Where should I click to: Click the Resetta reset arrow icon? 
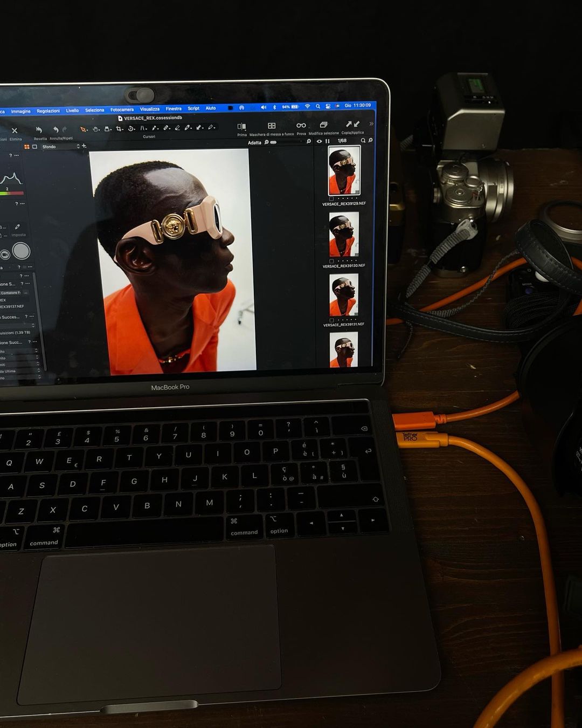(39, 130)
